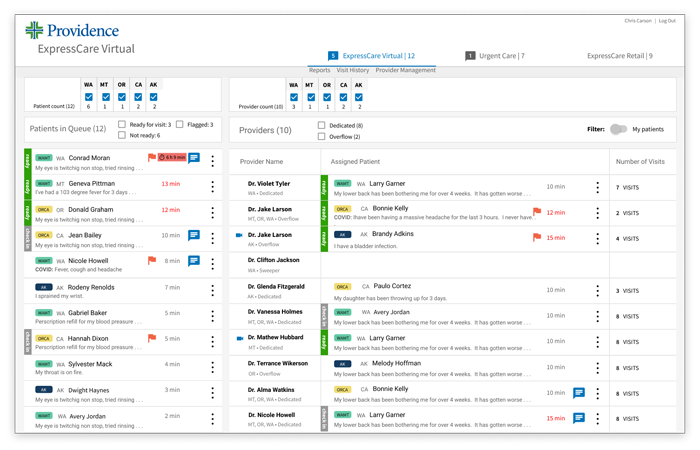700x450 pixels.
Task: Open more options for Gabriel Baker
Action: pos(212,317)
